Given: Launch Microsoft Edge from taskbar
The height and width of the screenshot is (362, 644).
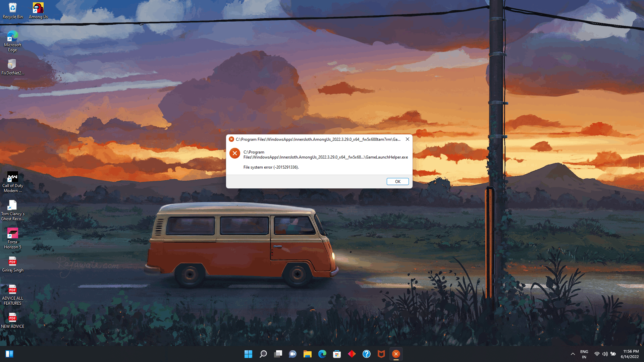Looking at the screenshot, I should tap(322, 354).
